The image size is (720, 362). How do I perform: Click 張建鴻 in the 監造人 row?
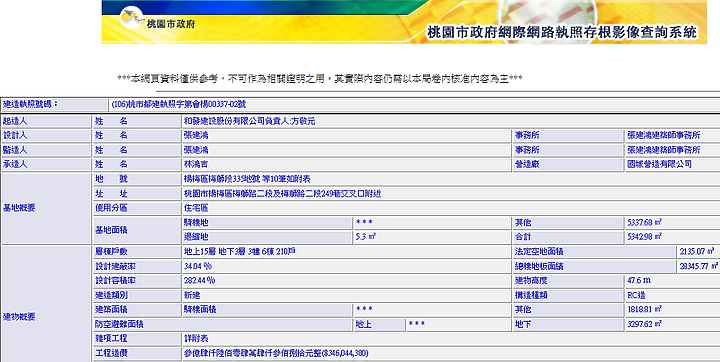click(196, 150)
